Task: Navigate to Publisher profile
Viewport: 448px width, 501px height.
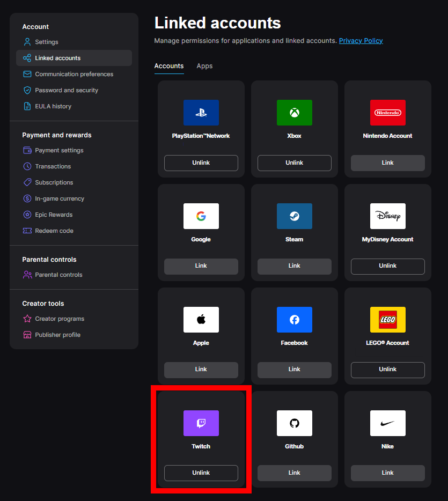Action: [x=57, y=335]
